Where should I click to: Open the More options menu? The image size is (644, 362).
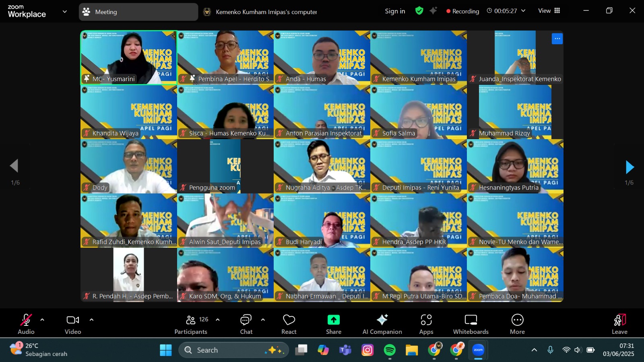pyautogui.click(x=517, y=324)
